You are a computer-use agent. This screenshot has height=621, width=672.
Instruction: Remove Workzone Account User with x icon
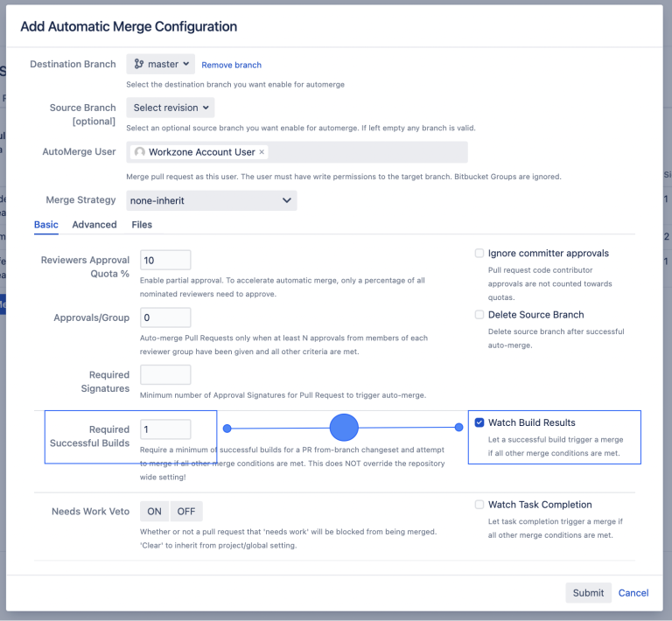[x=262, y=152]
